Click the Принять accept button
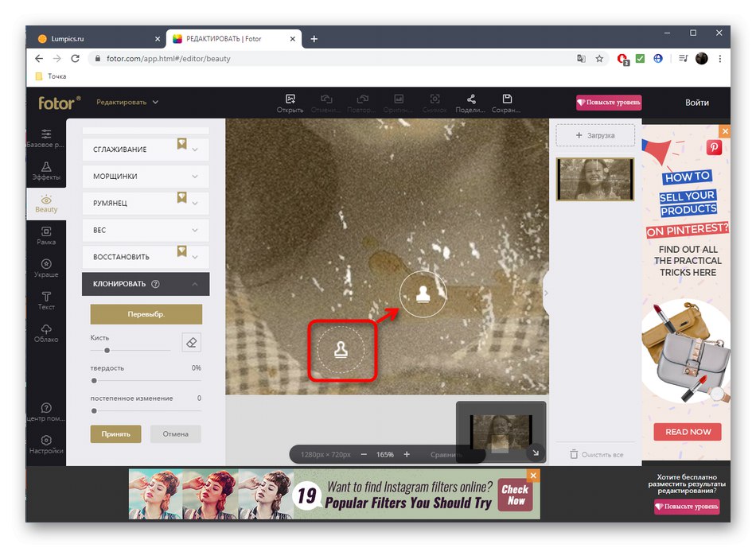Image resolution: width=756 pixels, height=548 pixels. (x=115, y=433)
